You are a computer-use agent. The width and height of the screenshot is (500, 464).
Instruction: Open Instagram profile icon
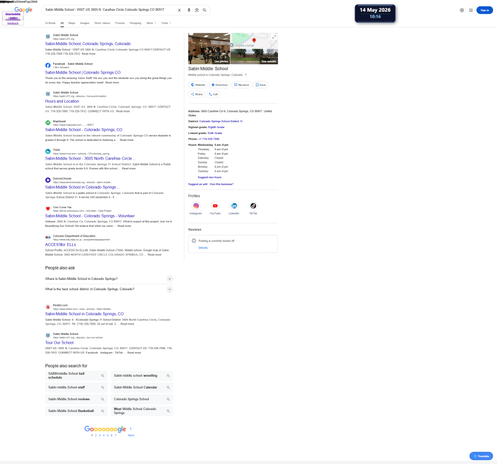point(196,206)
